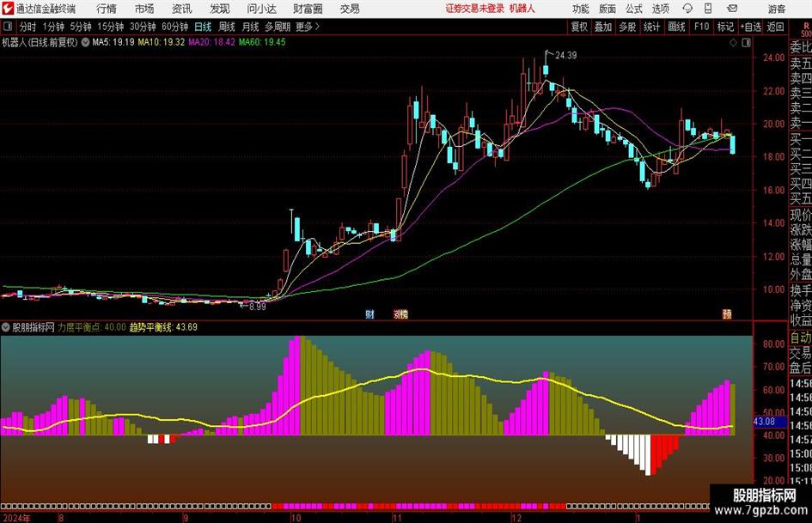Click the customer service headset icon
Viewport: 812px width, 523px height.
point(687,9)
